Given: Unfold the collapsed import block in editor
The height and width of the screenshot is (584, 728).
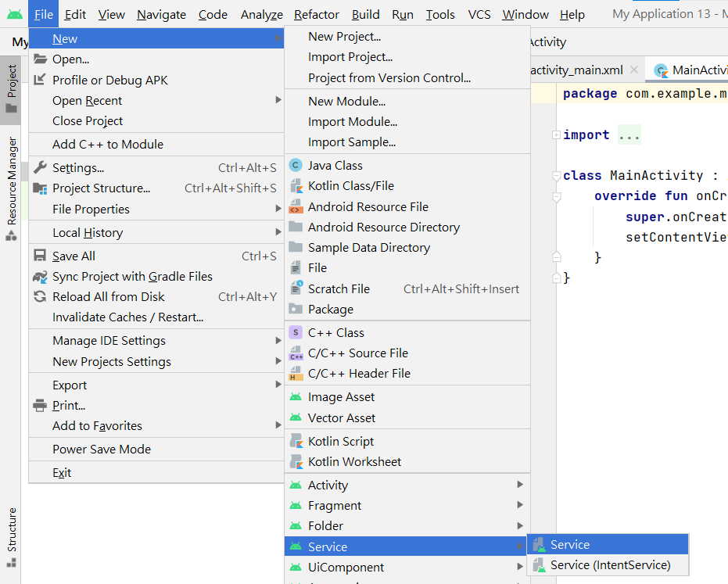Looking at the screenshot, I should pyautogui.click(x=556, y=135).
